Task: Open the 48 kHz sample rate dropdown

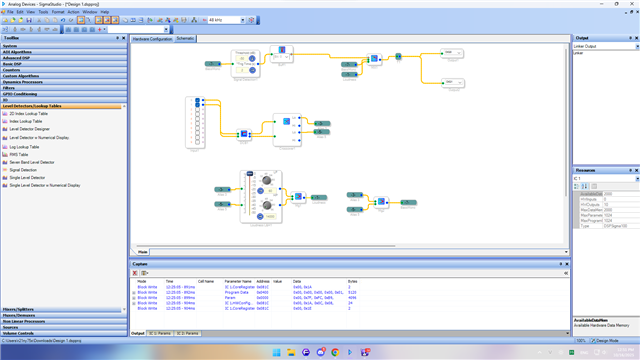Action: (x=242, y=20)
